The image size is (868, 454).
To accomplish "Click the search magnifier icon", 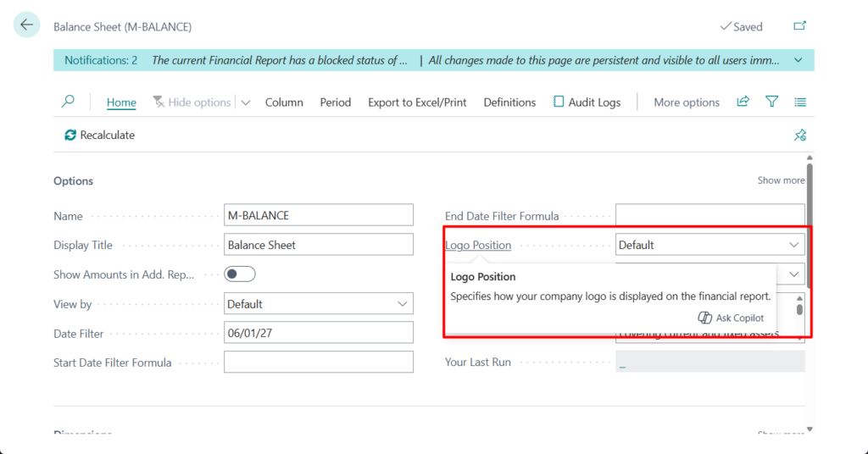I will click(68, 102).
